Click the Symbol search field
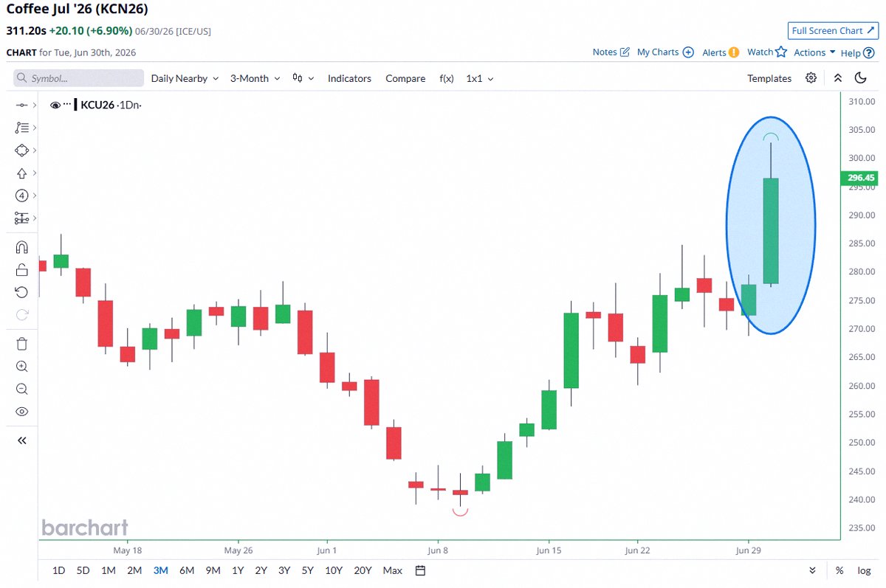Viewport: 886px width, 588px height. 79,78
